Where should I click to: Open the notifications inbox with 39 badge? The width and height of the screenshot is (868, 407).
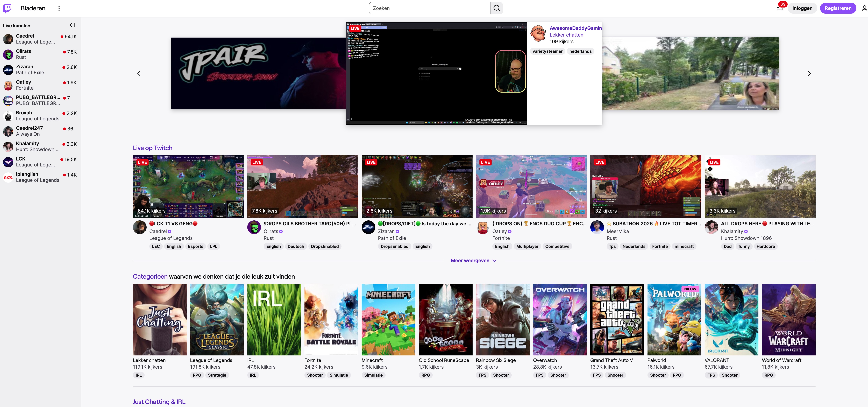pyautogui.click(x=779, y=8)
